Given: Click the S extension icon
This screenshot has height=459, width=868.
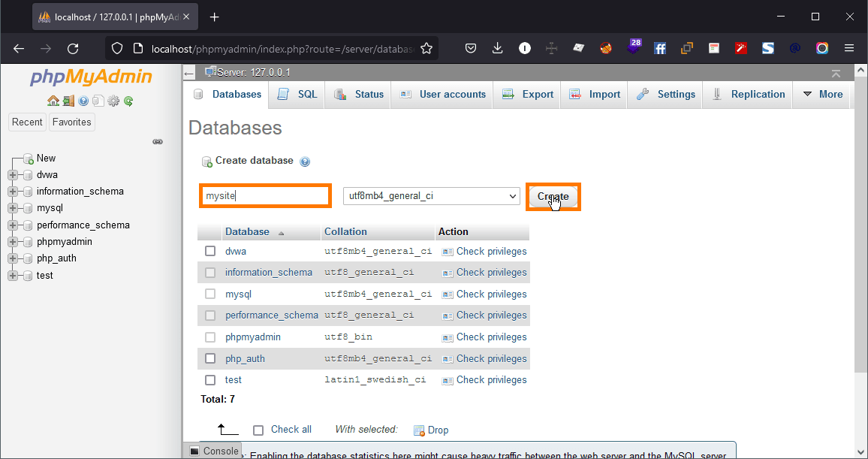Looking at the screenshot, I should (x=768, y=48).
